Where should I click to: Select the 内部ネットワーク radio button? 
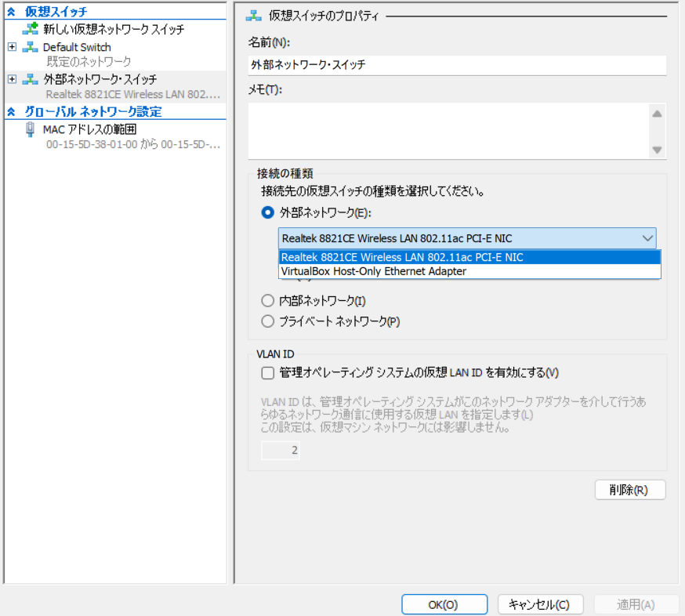click(268, 301)
